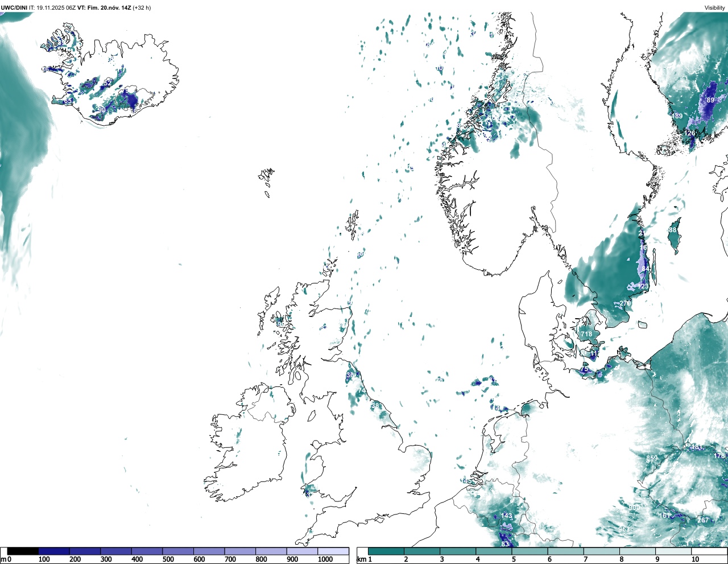Click the '52' value over Iceland
Screen dimensions: 728x564
(x=107, y=83)
